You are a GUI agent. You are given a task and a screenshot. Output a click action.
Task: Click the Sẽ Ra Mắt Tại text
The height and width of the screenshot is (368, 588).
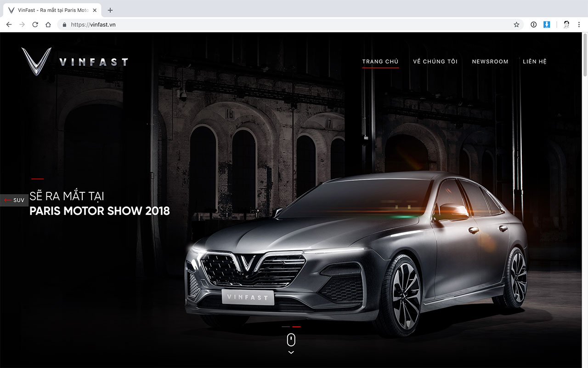point(67,195)
